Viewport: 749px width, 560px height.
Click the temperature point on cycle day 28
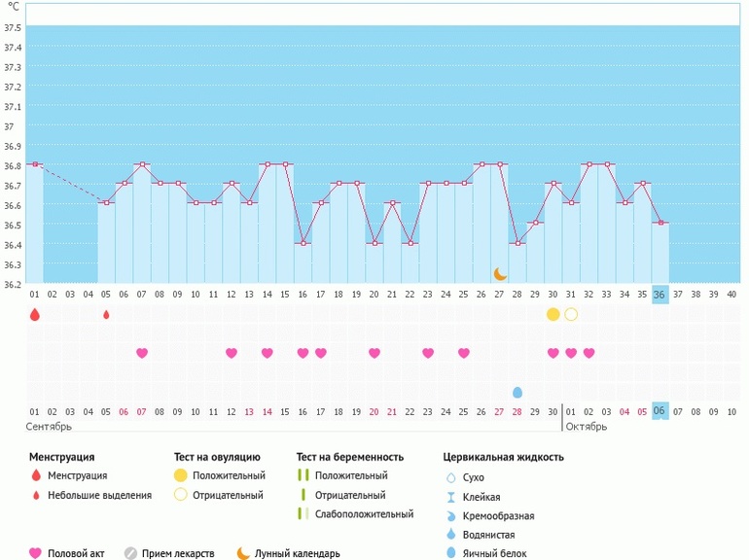click(517, 243)
